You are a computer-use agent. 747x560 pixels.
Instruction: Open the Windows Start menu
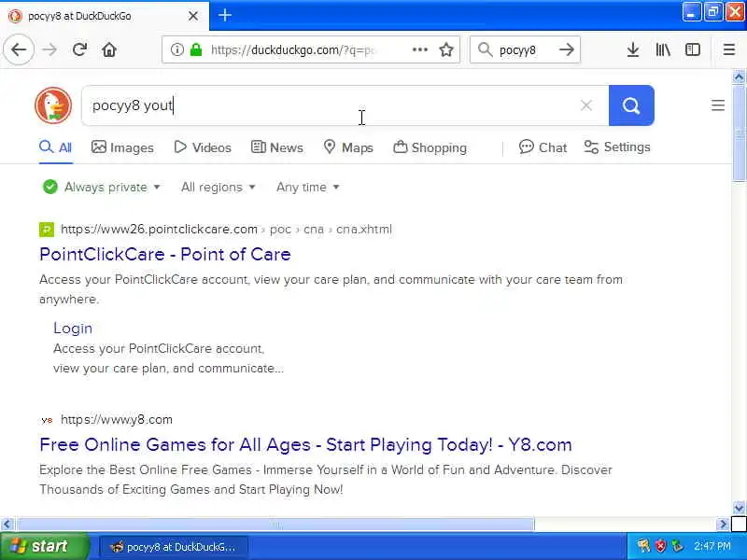click(x=44, y=546)
